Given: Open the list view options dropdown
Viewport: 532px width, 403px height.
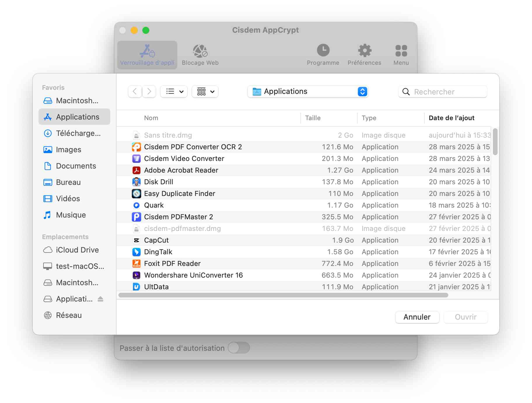Looking at the screenshot, I should point(174,92).
